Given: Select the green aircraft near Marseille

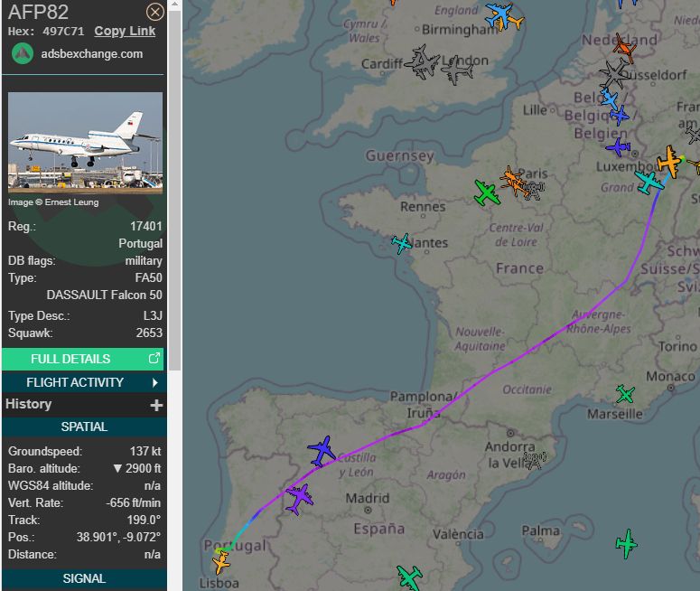Looking at the screenshot, I should (x=625, y=394).
